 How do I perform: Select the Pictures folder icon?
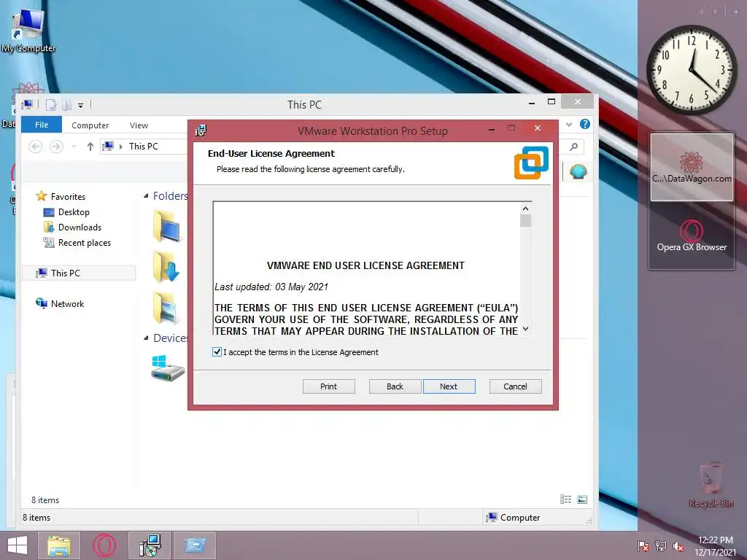click(166, 308)
